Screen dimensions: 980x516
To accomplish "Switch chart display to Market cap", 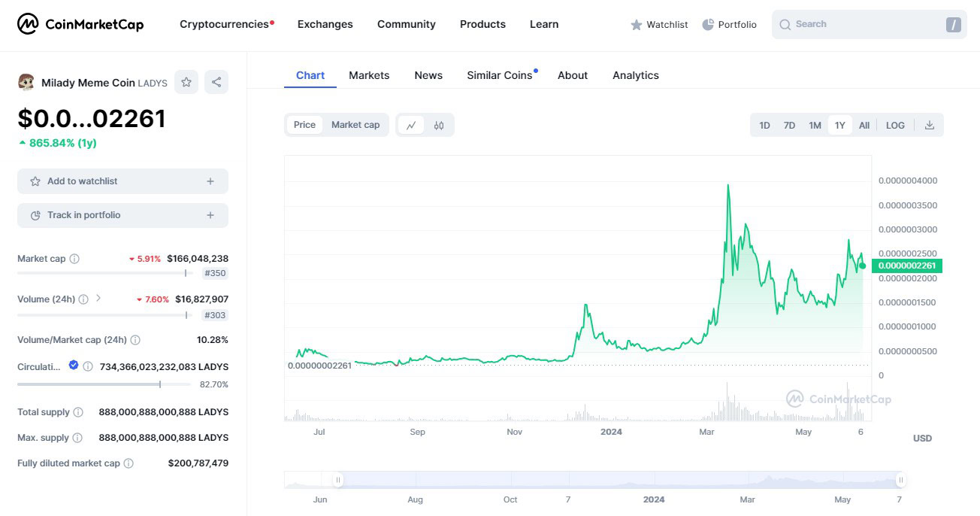I will (355, 125).
